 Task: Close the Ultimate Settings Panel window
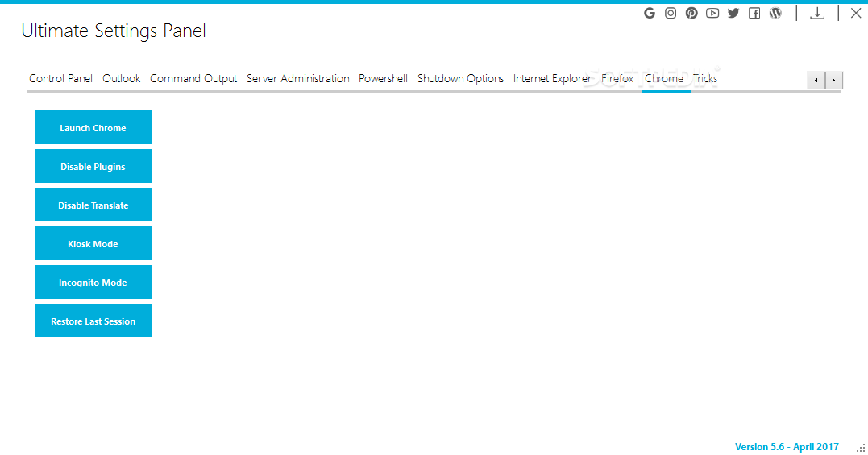point(856,13)
